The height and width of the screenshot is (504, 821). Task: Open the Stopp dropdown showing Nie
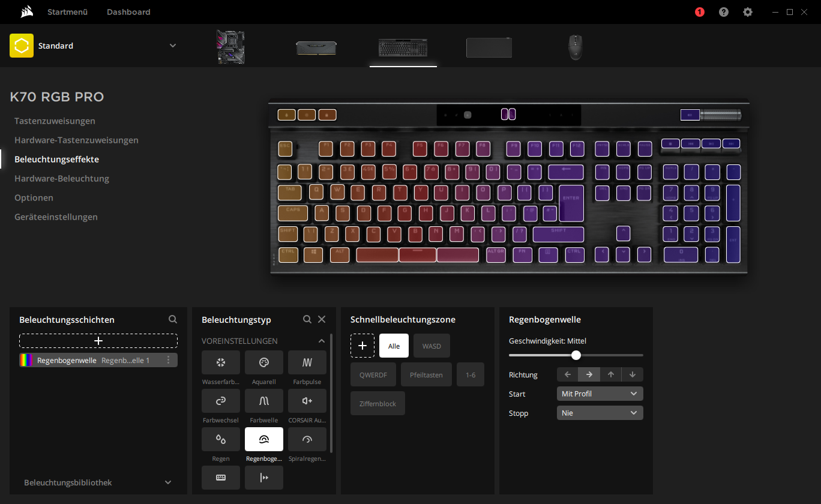click(600, 413)
